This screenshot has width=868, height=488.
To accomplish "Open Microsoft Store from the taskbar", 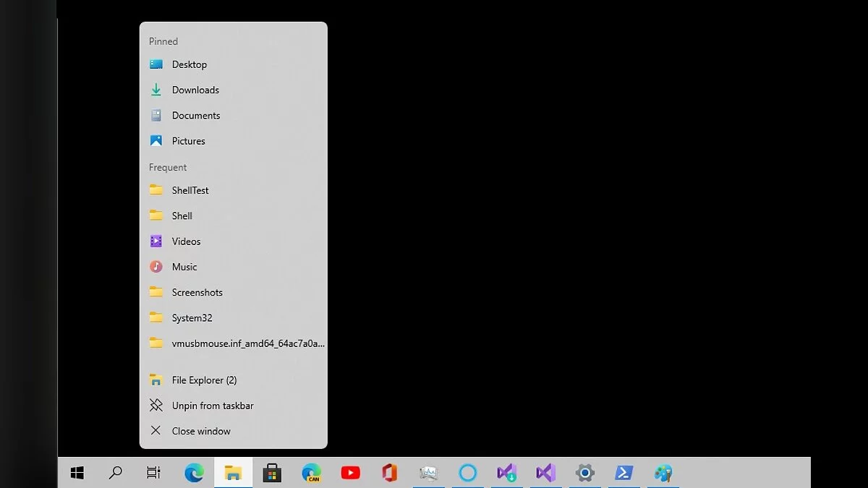I will click(x=272, y=473).
